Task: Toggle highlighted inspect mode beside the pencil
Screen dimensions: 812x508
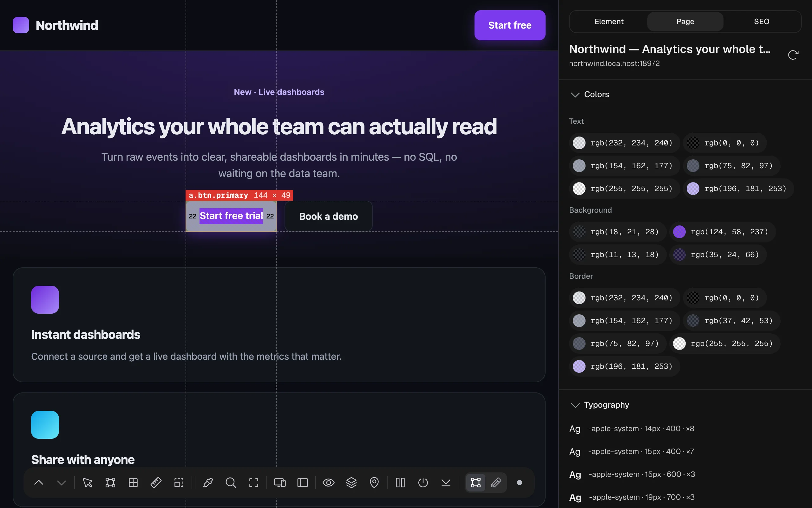Action: pos(476,483)
